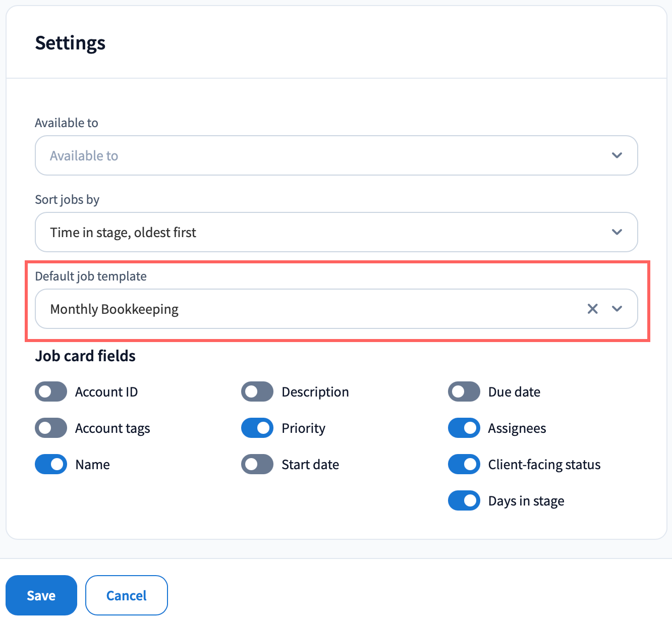Click the Job card fields heading
The width and height of the screenshot is (672, 618).
(x=85, y=356)
